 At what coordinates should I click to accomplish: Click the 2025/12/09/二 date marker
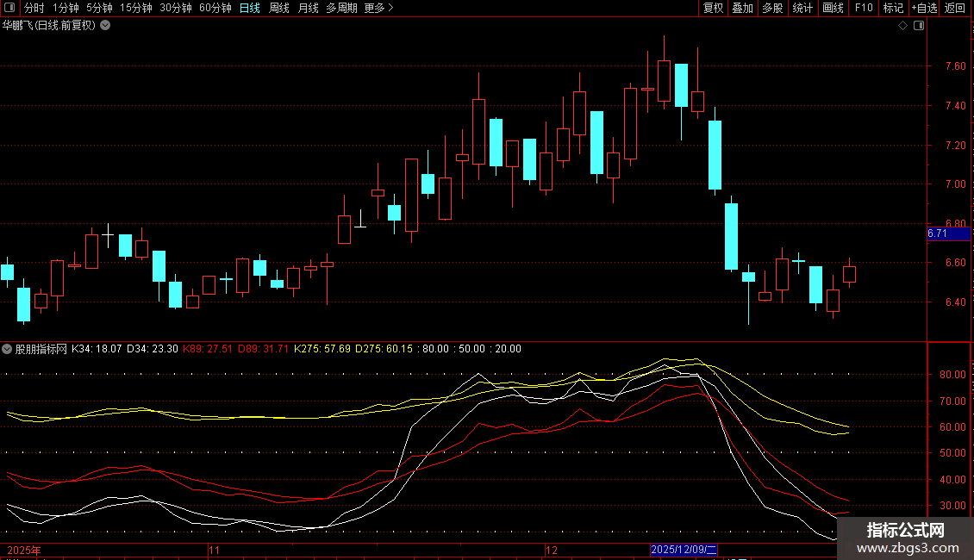point(684,550)
